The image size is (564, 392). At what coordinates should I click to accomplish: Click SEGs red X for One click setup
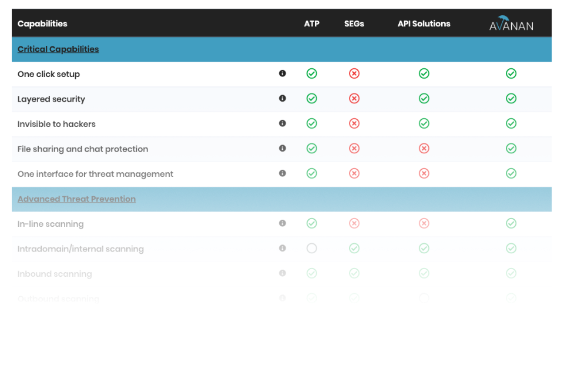point(354,73)
